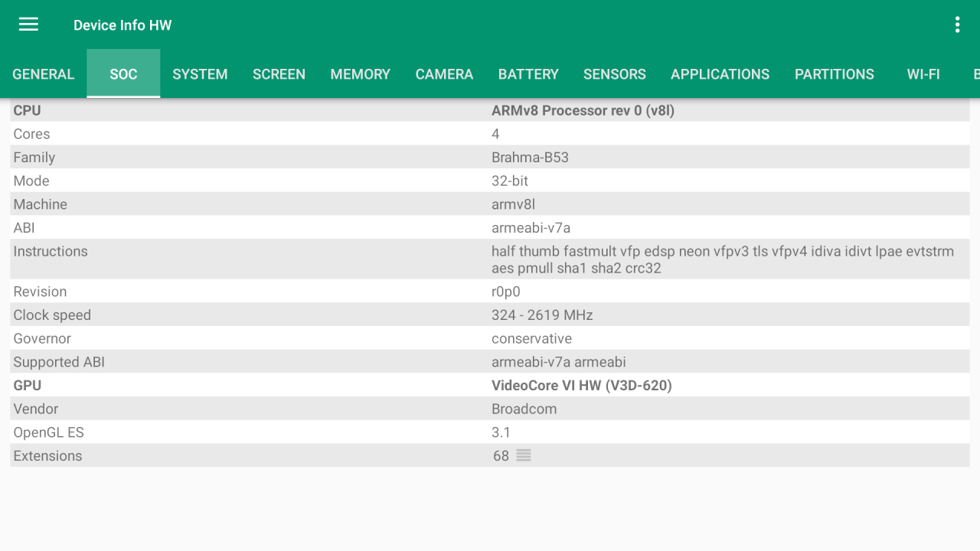Click the Clock speed value row

(x=490, y=315)
